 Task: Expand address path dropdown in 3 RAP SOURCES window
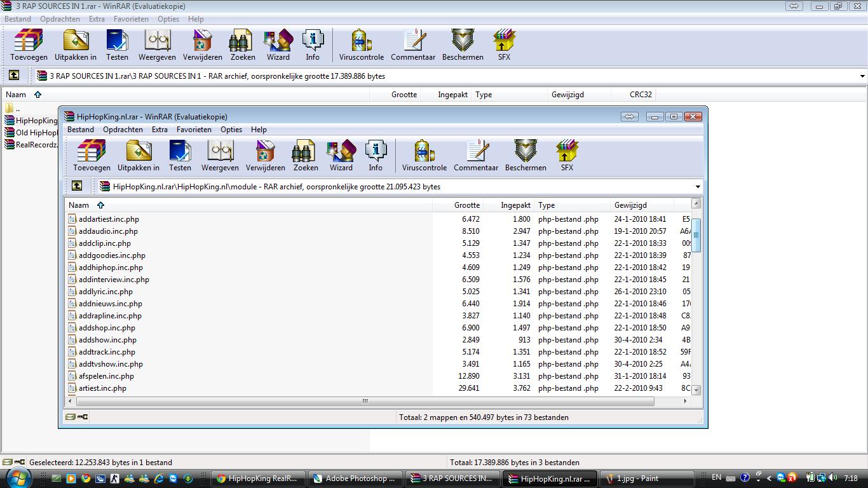(862, 76)
